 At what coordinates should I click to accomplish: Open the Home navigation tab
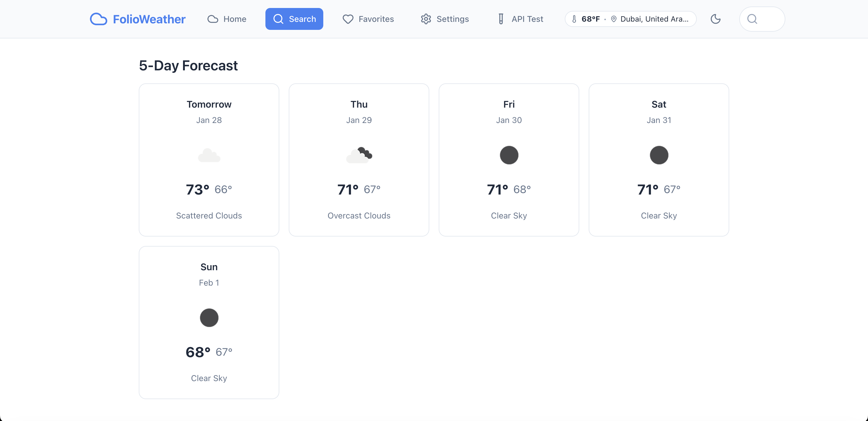[227, 19]
